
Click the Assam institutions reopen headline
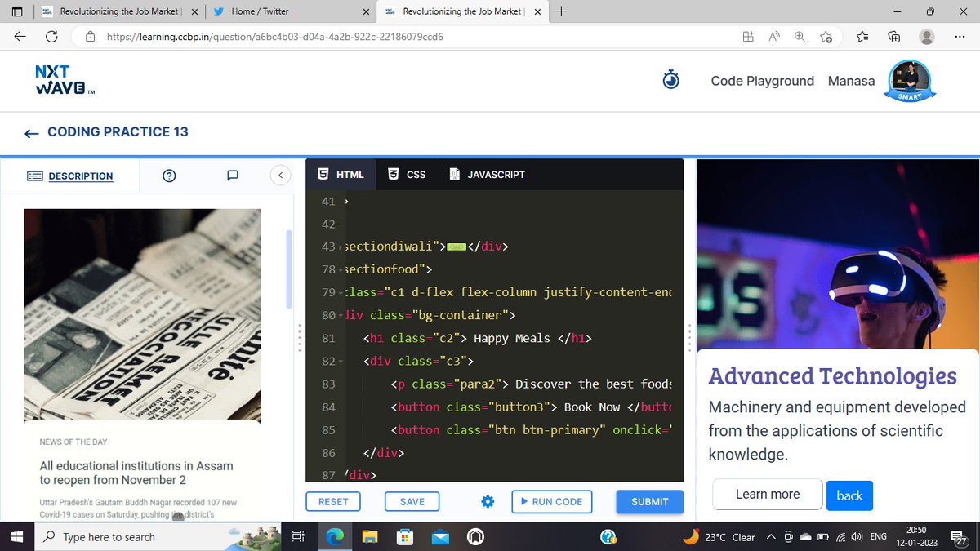pos(136,473)
